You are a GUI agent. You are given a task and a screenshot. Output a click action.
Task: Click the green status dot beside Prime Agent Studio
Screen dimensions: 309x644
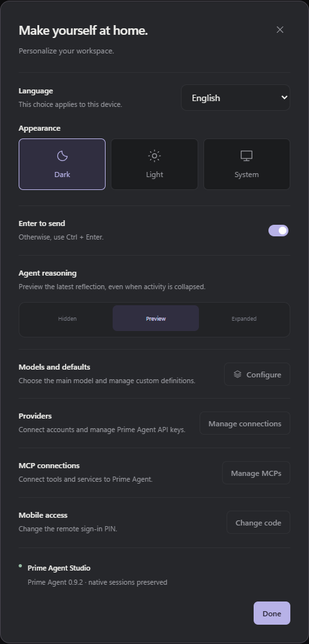point(21,566)
